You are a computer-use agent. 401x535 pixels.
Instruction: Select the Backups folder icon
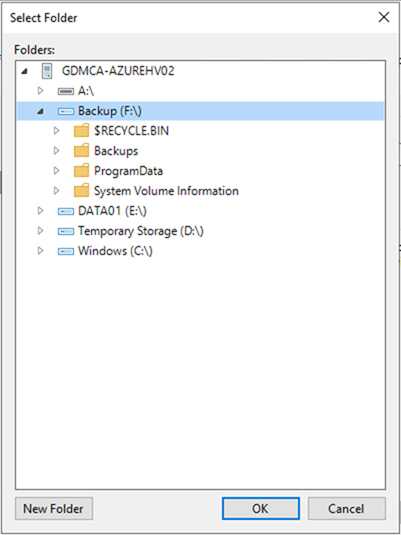(82, 150)
